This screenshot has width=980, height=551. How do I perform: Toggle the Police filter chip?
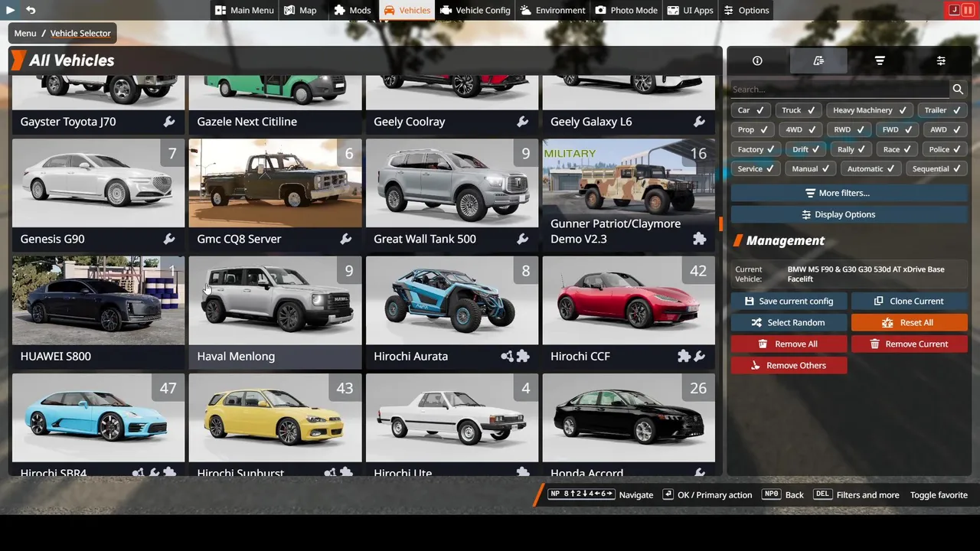(945, 150)
